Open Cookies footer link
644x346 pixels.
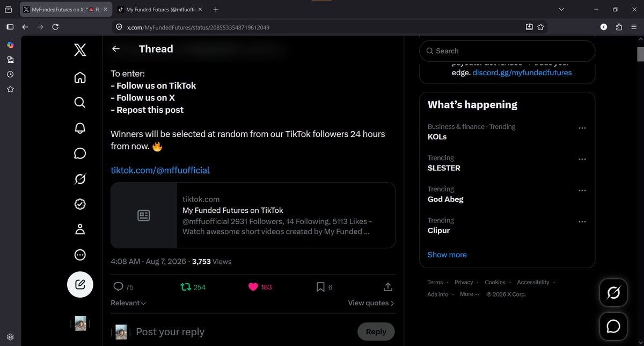click(x=495, y=282)
